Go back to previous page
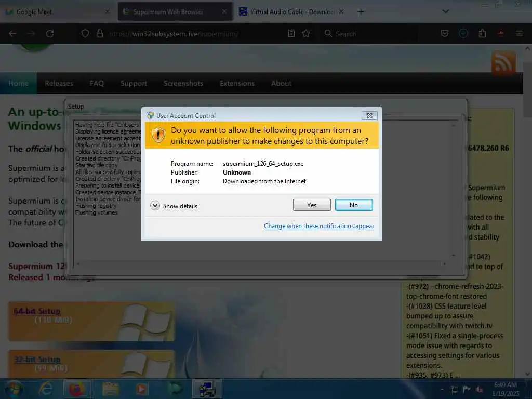Image resolution: width=532 pixels, height=399 pixels. (12, 34)
